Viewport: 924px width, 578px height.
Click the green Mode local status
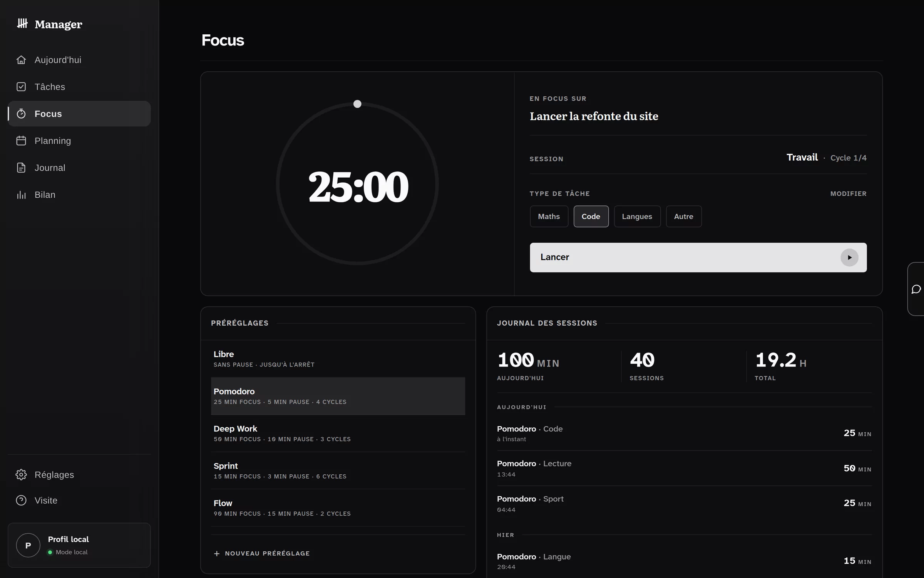tap(67, 552)
